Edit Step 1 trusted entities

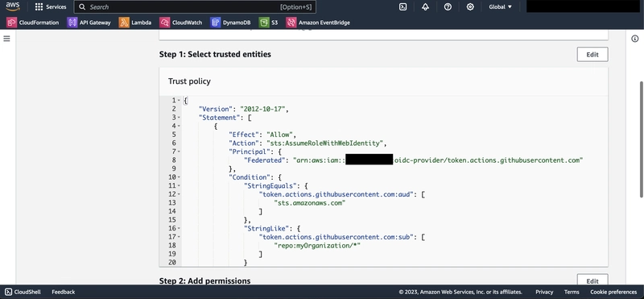click(592, 54)
